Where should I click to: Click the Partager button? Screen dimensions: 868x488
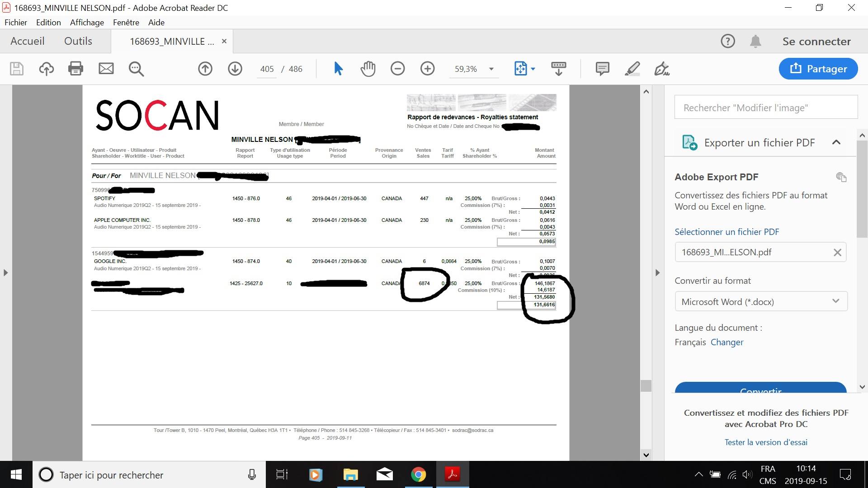coord(818,69)
